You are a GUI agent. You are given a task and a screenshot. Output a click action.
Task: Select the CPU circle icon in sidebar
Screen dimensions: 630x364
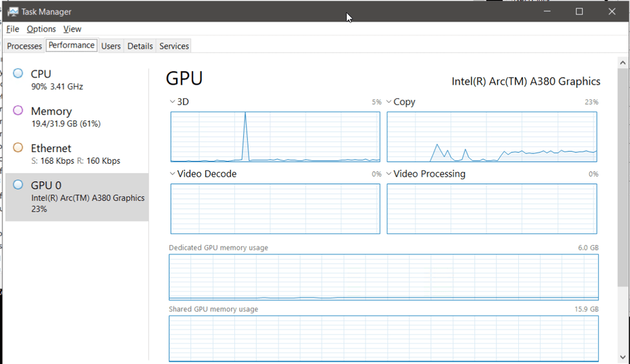pos(18,74)
